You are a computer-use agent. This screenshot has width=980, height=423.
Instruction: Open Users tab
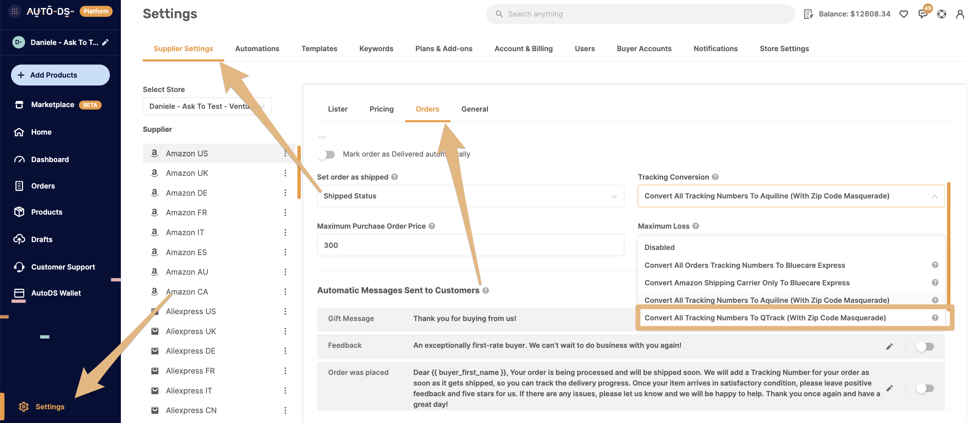585,49
